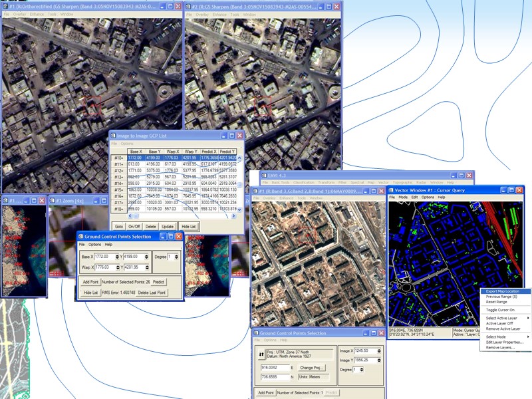This screenshot has height=399, width=532.
Task: Click the Image X spinner arrows
Action: click(x=379, y=351)
